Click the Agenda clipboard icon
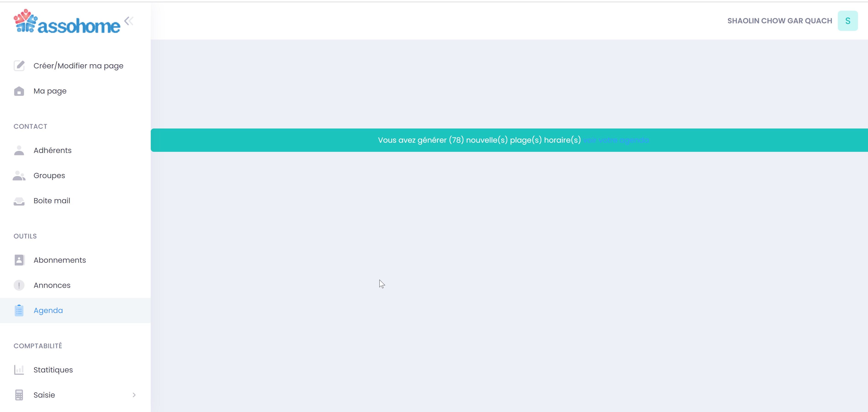 click(19, 310)
